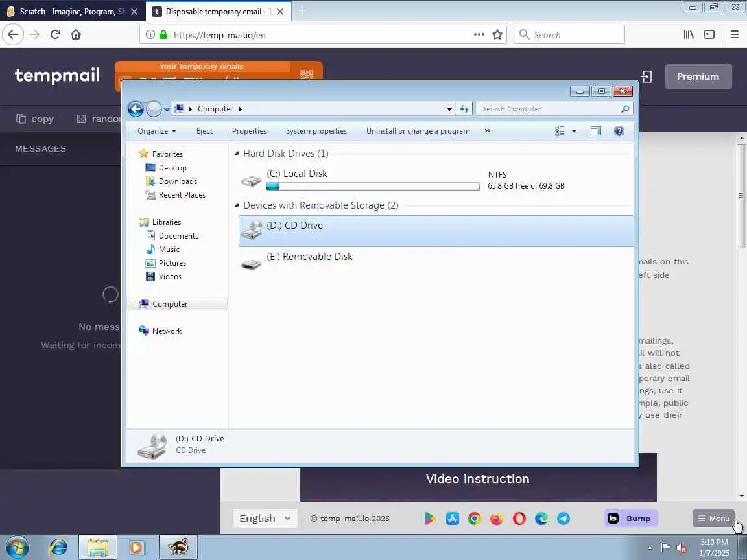Show QR code for temporary email
The height and width of the screenshot is (560, 747).
pyautogui.click(x=306, y=75)
